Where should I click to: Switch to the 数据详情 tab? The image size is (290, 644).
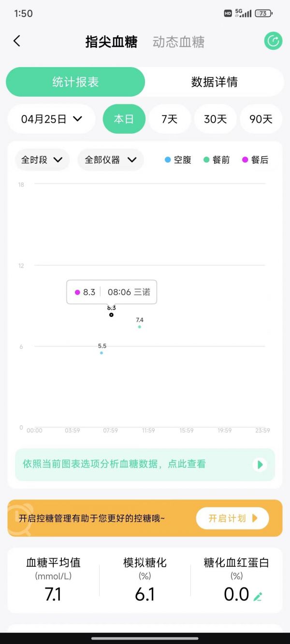click(214, 82)
